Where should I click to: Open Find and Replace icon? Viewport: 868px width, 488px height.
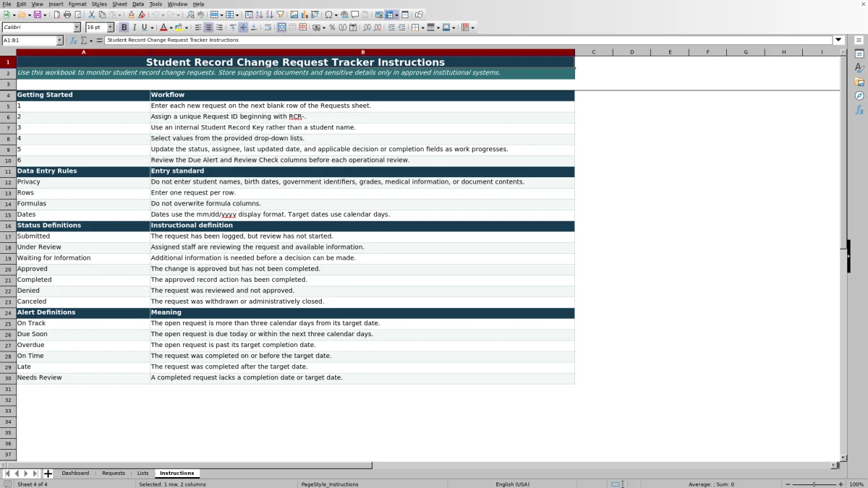pyautogui.click(x=190, y=14)
